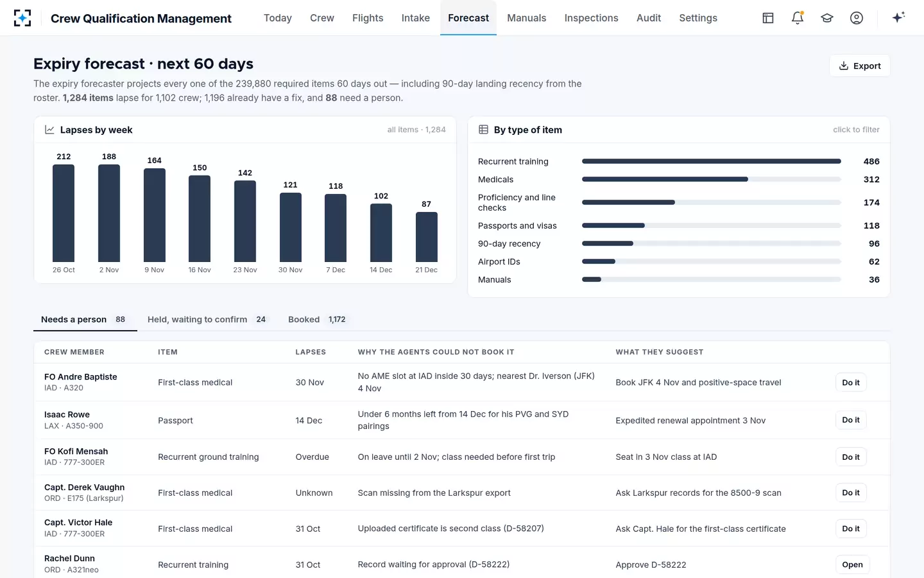
Task: Click the Airport IDs row label
Action: (x=499, y=261)
